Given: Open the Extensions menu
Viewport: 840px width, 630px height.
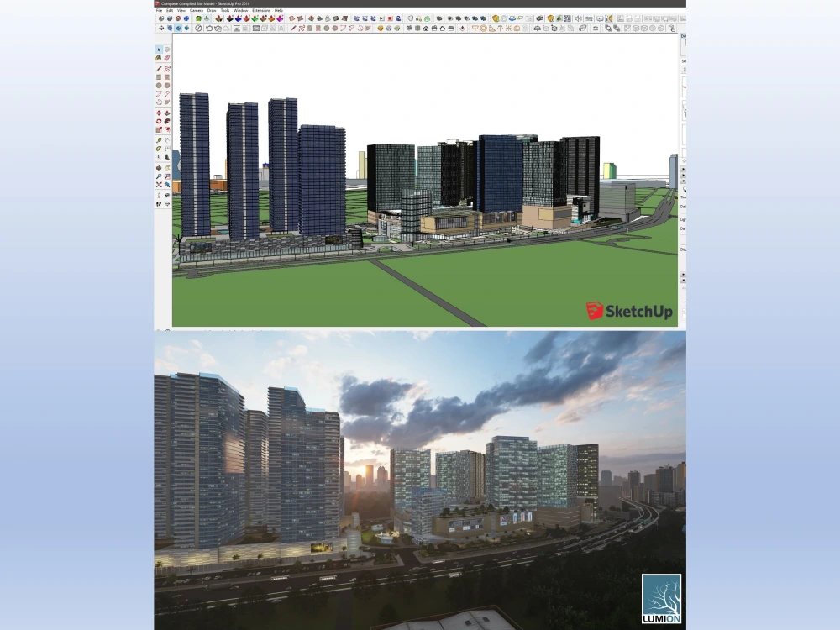Looking at the screenshot, I should click(261, 10).
